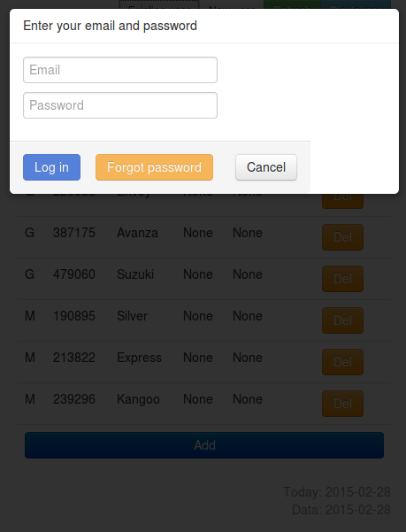Screen dimensions: 406x532
Task: Switch to the New user tab behind the dialog
Action: point(232,4)
